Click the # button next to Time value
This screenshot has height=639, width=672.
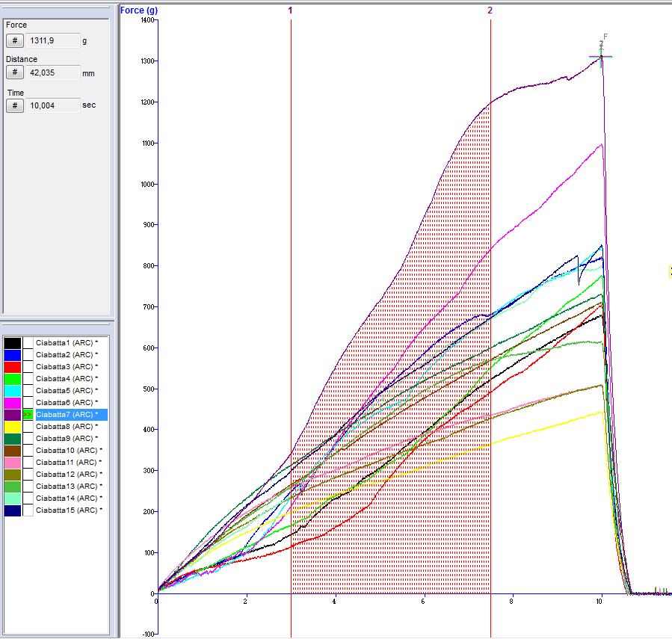click(14, 105)
